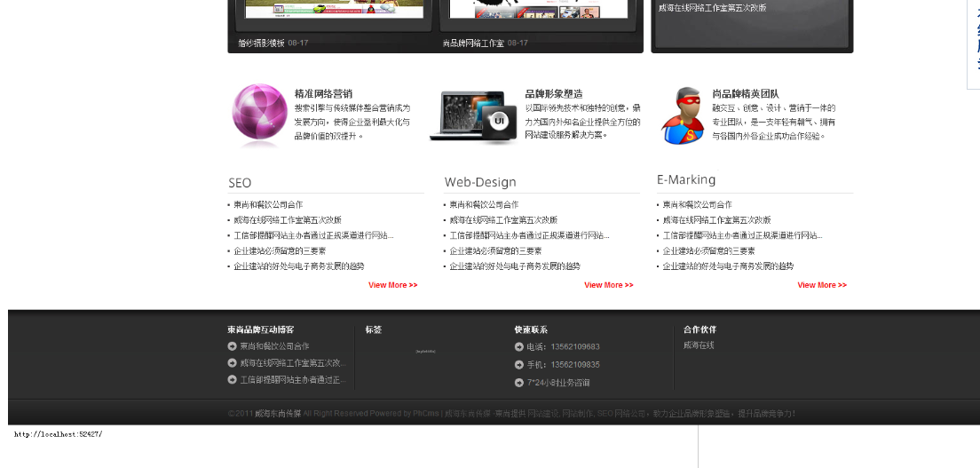Screen dimensions: 980x468
Task: Open 威海东尚传媒 link in copyright bar
Action: coord(278,414)
